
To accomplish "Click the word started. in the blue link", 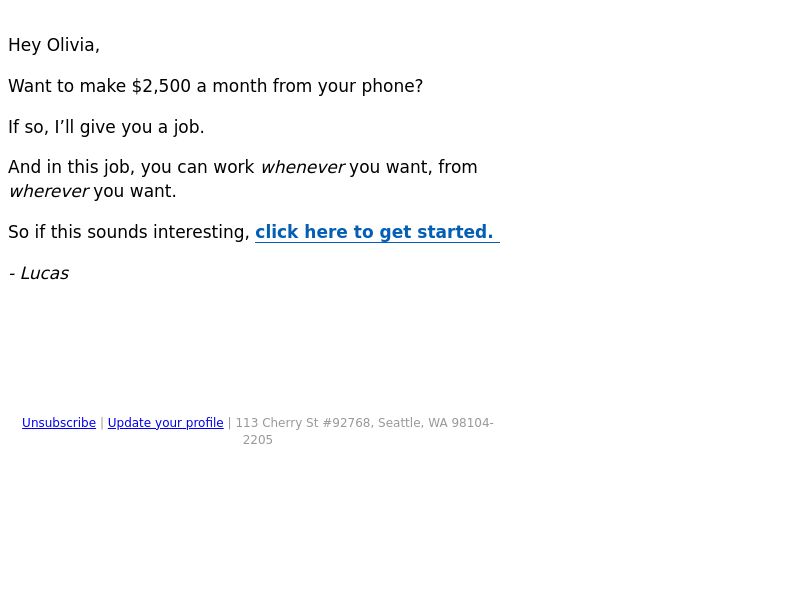I will click(x=455, y=232).
